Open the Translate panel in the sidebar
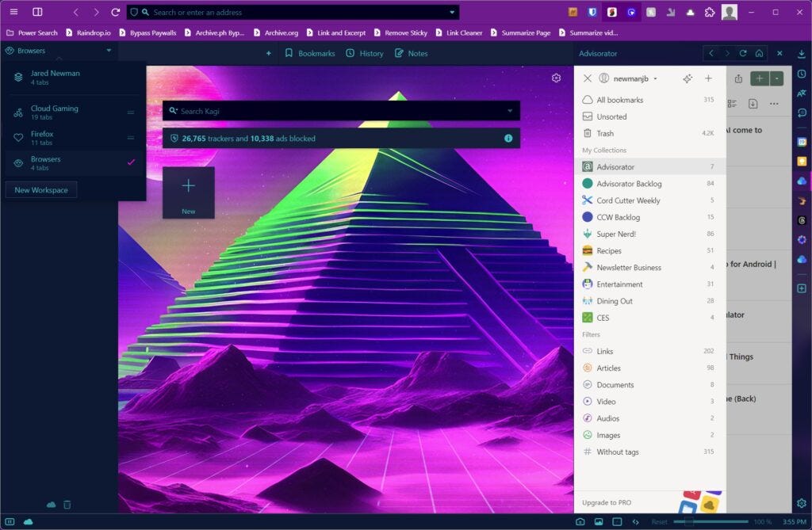The height and width of the screenshot is (530, 812). (802, 93)
